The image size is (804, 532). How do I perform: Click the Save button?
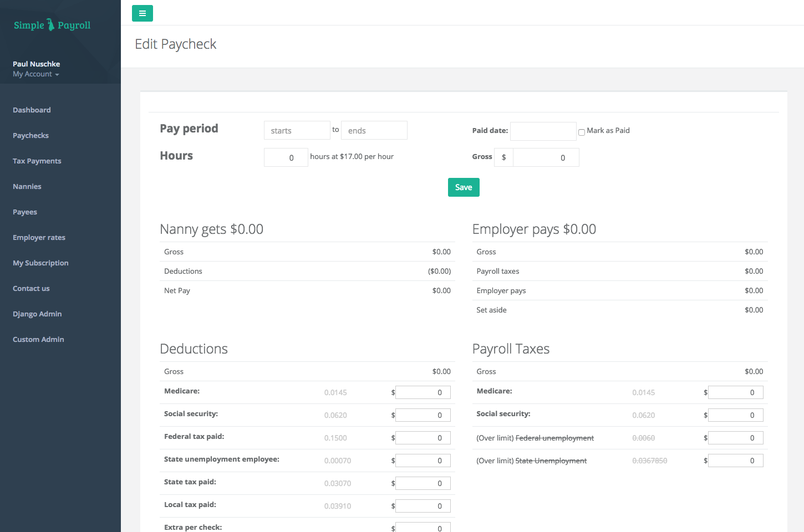[464, 187]
